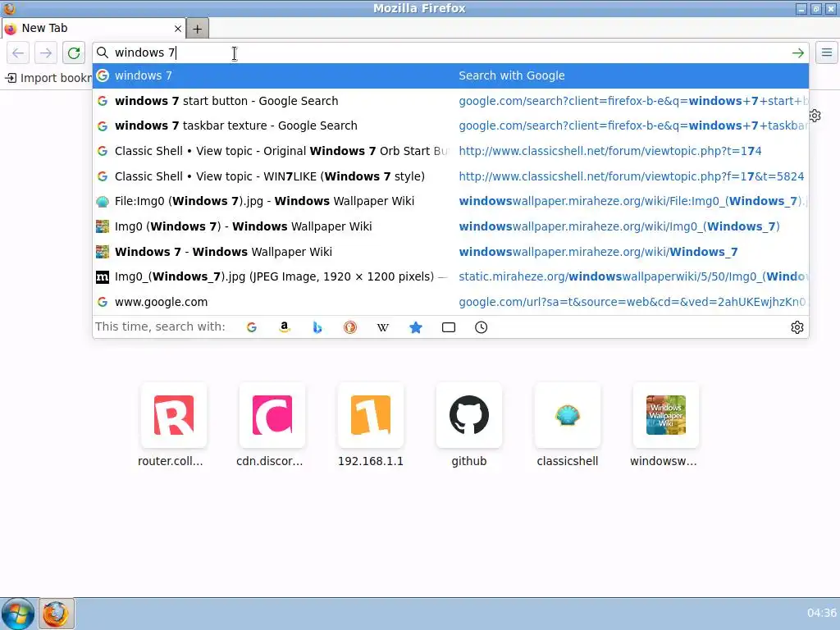Click the static.miraheze.org image URL
The image size is (840, 630).
(x=632, y=277)
